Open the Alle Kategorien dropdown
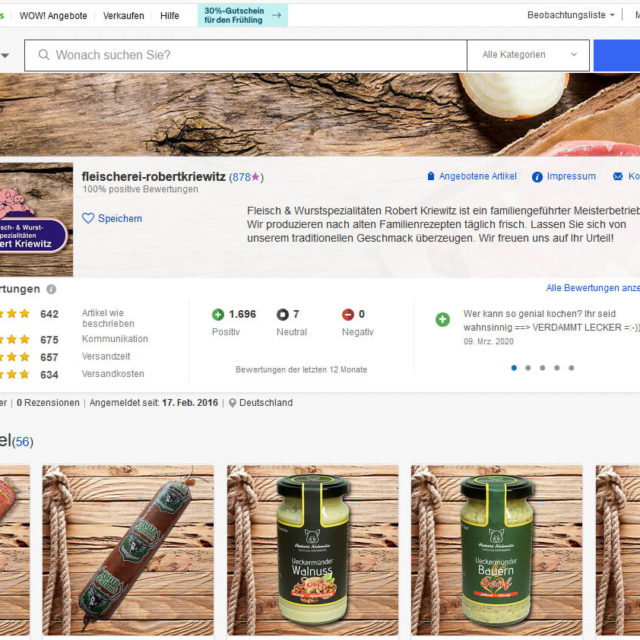The height and width of the screenshot is (640, 640). 528,55
